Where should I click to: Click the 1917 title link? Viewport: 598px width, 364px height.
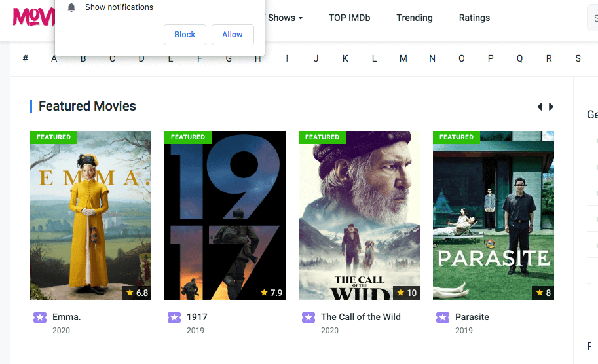196,317
